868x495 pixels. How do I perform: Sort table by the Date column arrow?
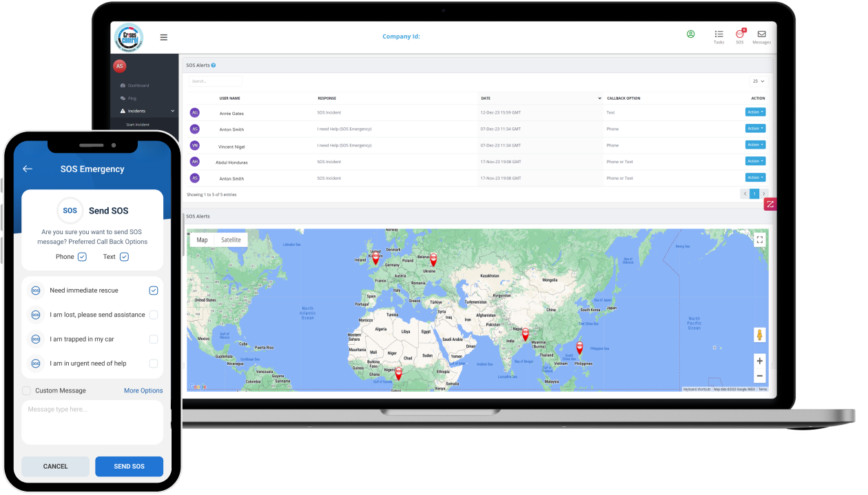pos(599,98)
